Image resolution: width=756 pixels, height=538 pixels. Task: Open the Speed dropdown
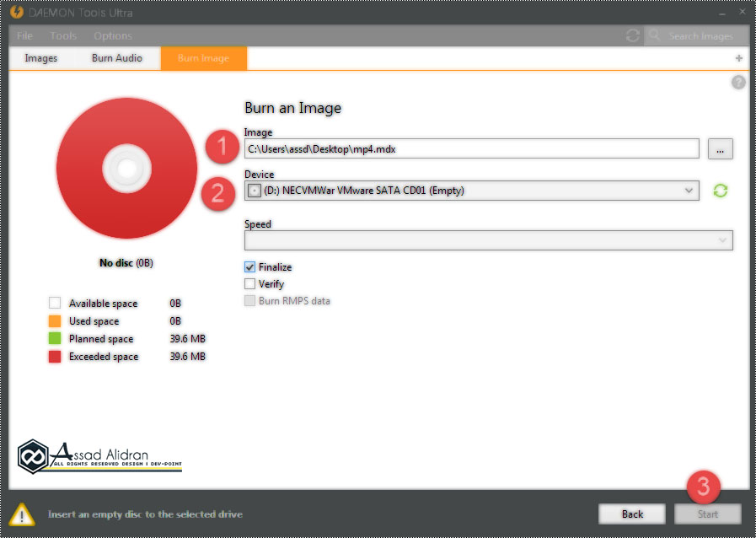(x=489, y=240)
